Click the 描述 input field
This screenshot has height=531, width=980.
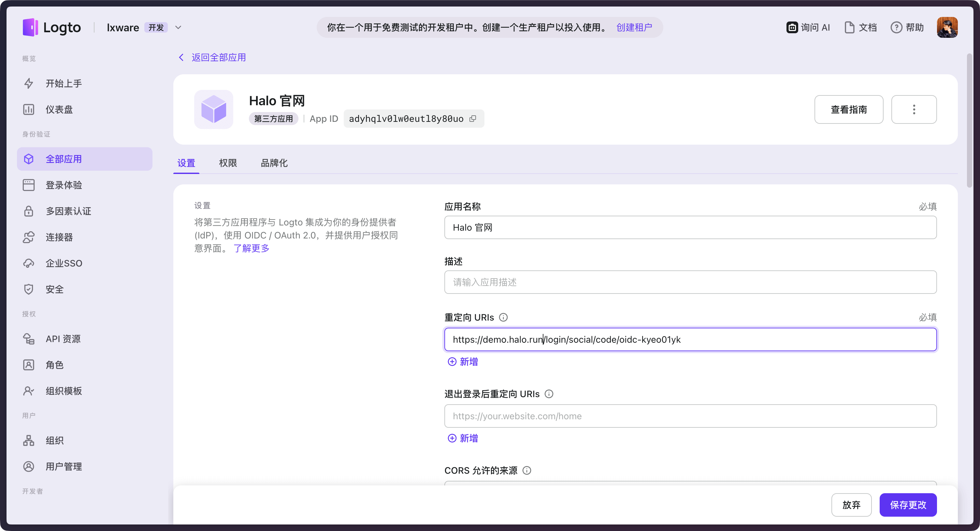(690, 282)
